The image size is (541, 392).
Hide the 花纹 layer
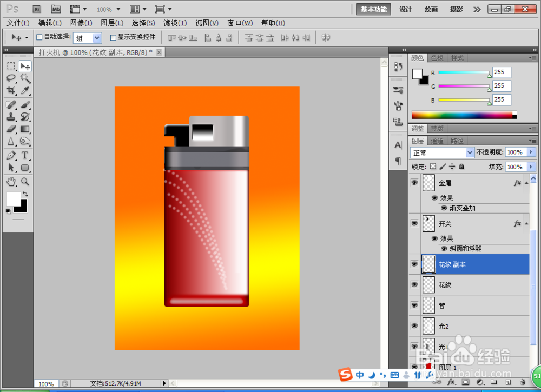pos(414,285)
